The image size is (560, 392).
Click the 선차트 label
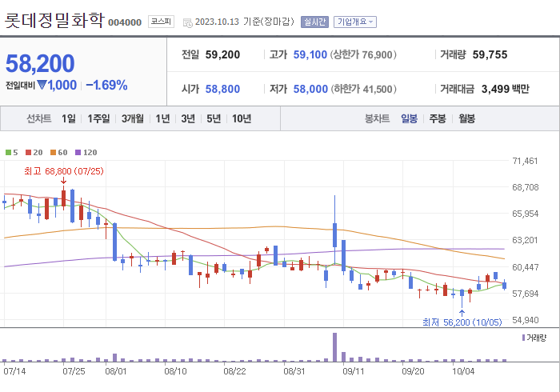pos(39,118)
